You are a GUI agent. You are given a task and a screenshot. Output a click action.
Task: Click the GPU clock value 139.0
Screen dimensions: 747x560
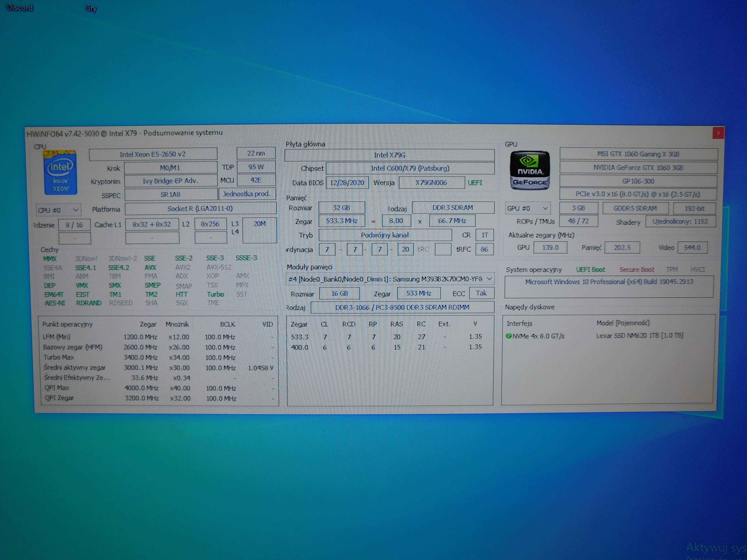click(x=551, y=247)
